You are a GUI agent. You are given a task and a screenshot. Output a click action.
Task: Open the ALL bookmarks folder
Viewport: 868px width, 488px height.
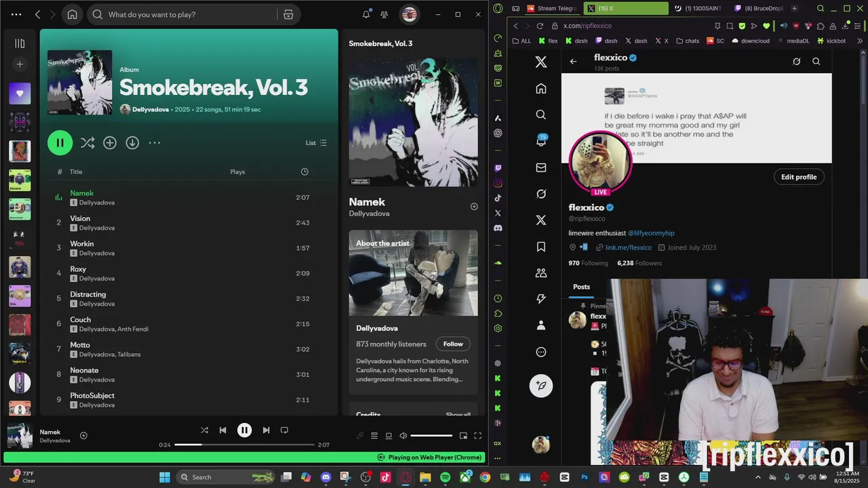(x=521, y=41)
